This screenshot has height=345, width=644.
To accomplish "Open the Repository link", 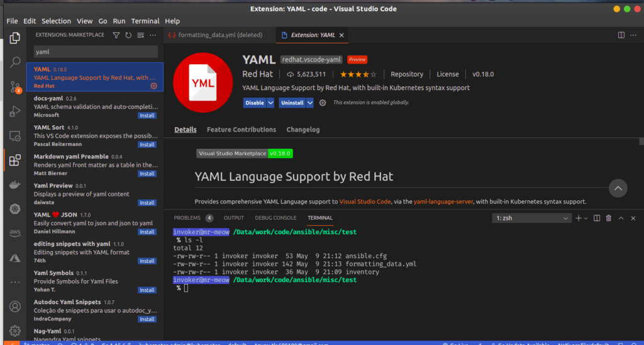I will [407, 74].
